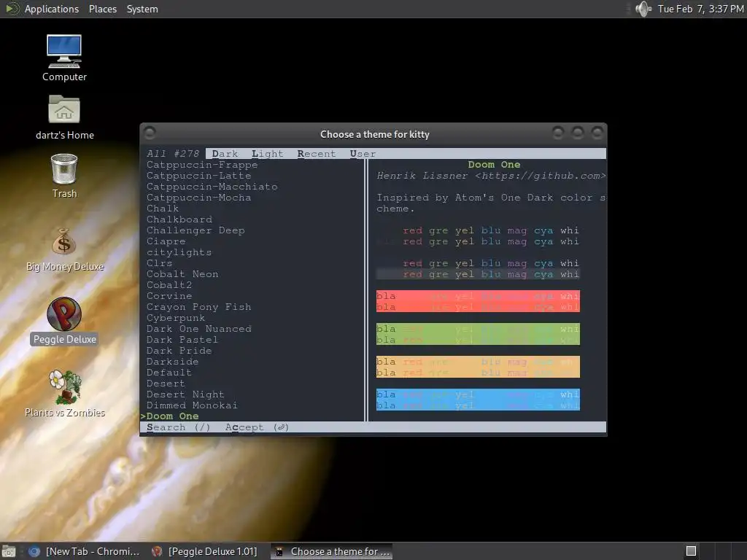Screen dimensions: 747x560
Task: Open the Applications menu
Action: [52, 9]
